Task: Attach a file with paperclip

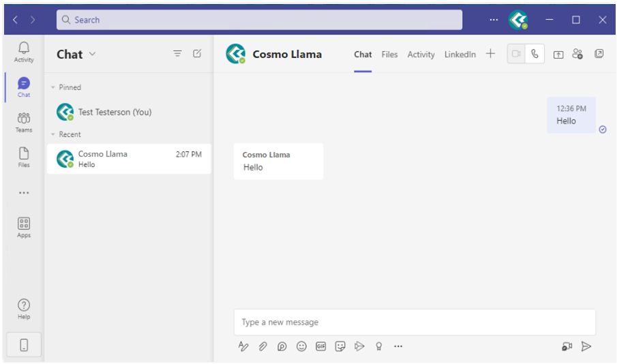Action: click(262, 346)
